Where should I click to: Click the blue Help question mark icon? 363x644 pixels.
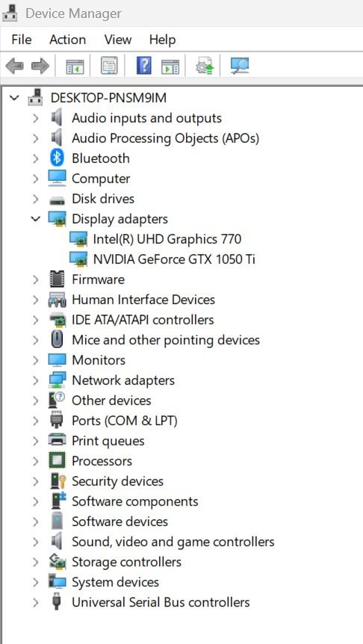(143, 66)
